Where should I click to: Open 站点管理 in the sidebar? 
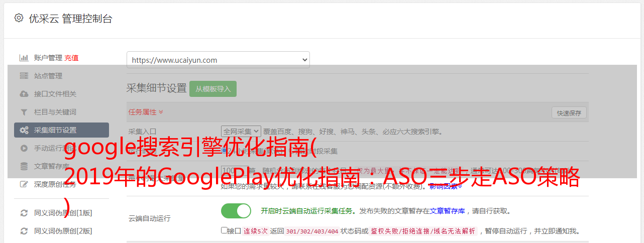pos(48,76)
